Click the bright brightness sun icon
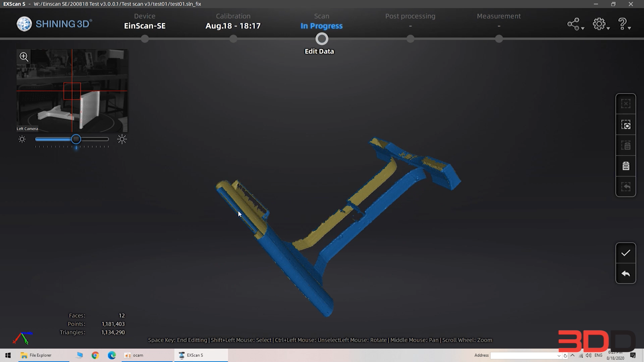 pyautogui.click(x=122, y=139)
